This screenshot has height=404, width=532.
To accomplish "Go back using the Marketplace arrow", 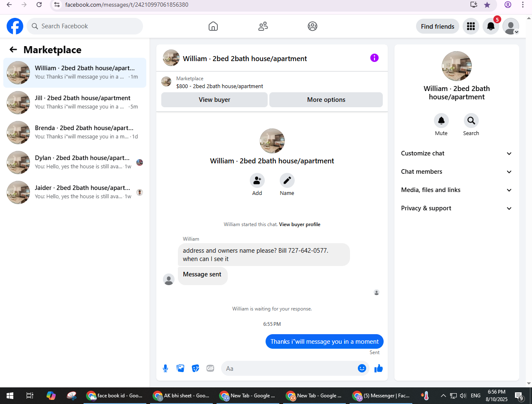I will click(13, 50).
